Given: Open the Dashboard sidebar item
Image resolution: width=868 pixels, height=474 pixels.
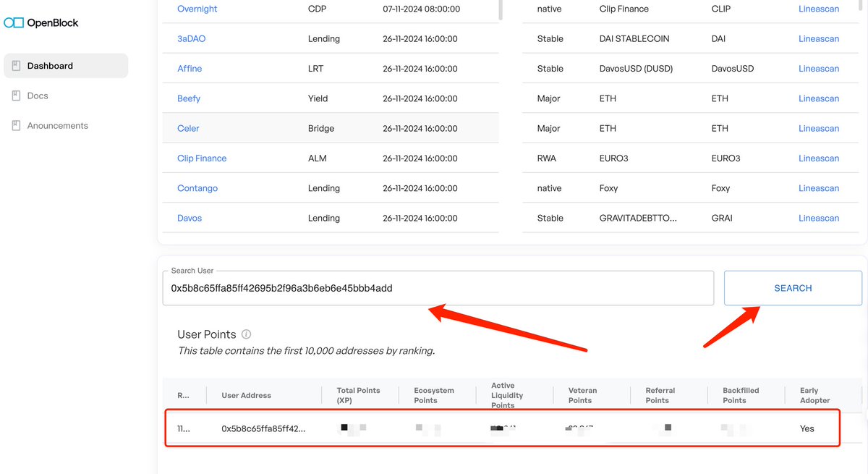Looking at the screenshot, I should (x=66, y=66).
